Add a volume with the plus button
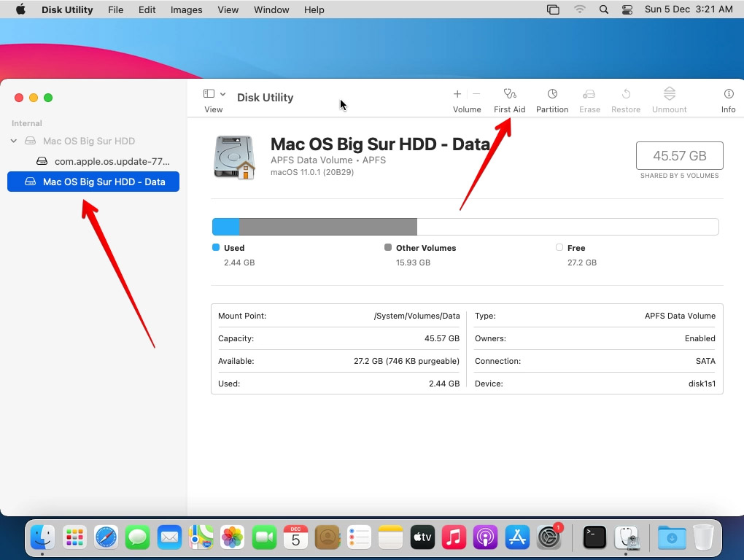Image resolution: width=744 pixels, height=560 pixels. 457,94
